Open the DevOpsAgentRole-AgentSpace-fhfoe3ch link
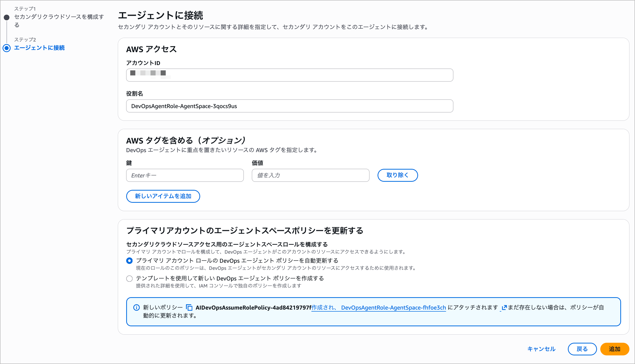 (393, 308)
